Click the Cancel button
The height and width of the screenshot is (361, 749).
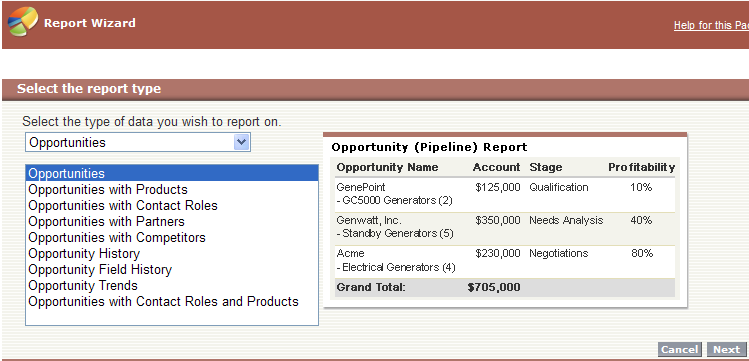tap(680, 350)
